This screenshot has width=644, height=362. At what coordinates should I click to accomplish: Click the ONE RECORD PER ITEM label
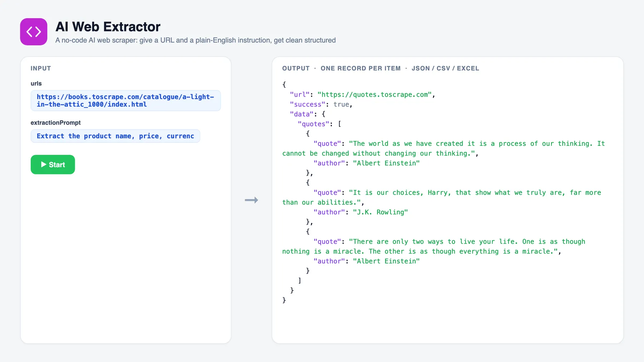pyautogui.click(x=361, y=68)
